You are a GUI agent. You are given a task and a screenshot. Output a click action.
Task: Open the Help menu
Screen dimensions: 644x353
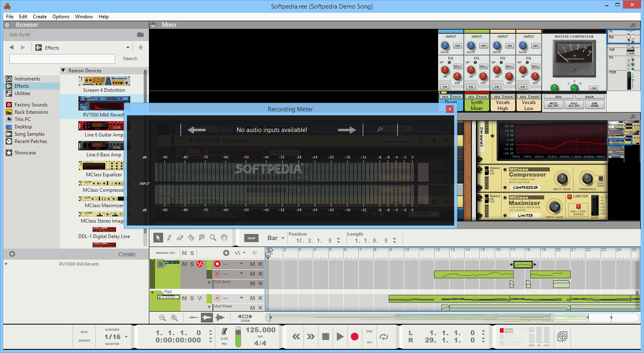point(103,17)
